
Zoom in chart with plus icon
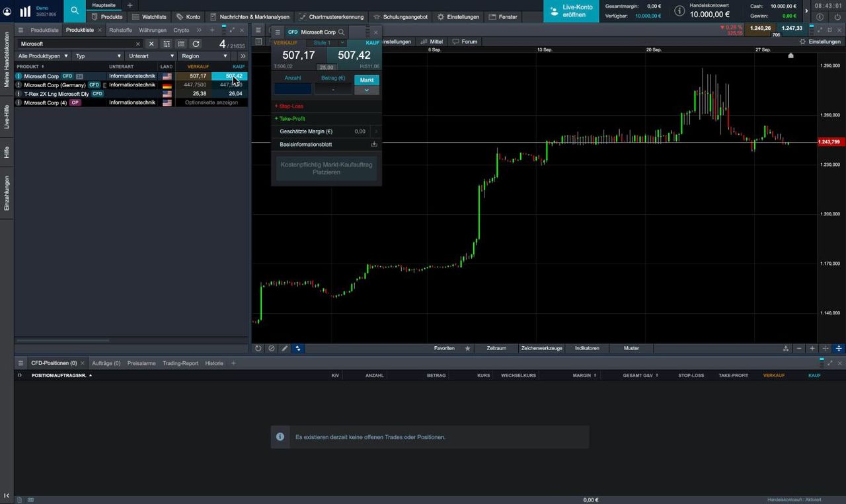(812, 348)
